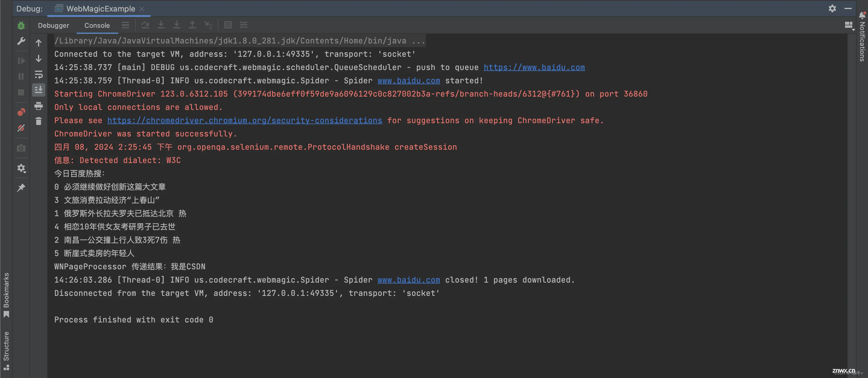The width and height of the screenshot is (868, 378).
Task: Click the Stop square icon
Action: tap(21, 92)
